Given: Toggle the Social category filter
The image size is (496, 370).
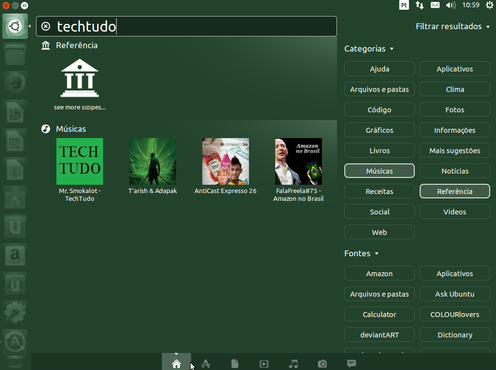Looking at the screenshot, I should tap(379, 212).
